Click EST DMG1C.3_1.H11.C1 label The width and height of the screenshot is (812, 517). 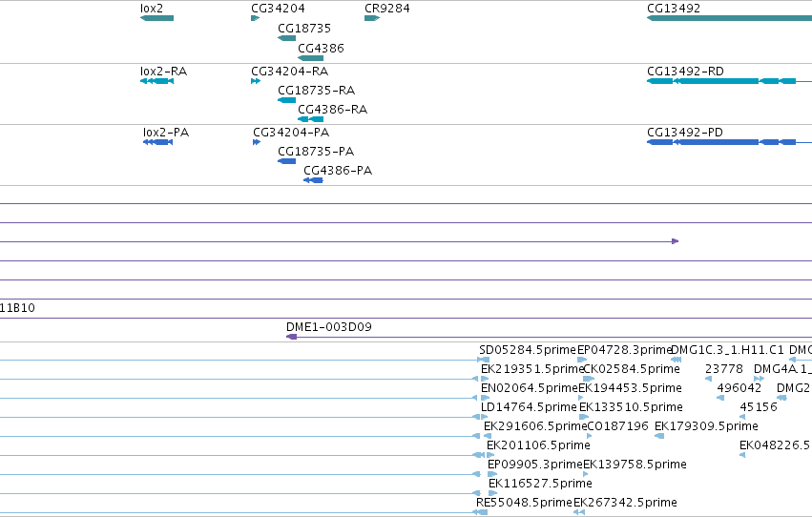[728, 350]
